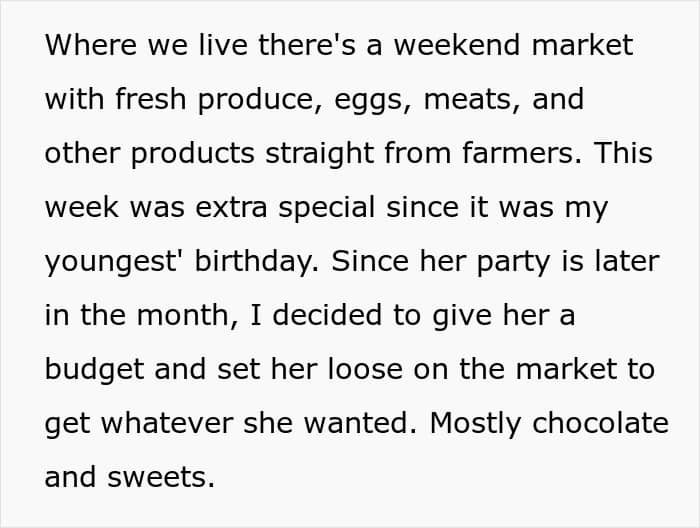
Task: Click the word "This" ending third line
Action: pyautogui.click(x=623, y=153)
